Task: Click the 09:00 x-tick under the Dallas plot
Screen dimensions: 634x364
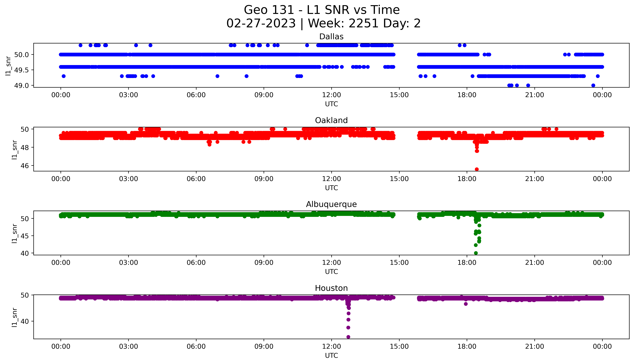Action: pyautogui.click(x=264, y=95)
